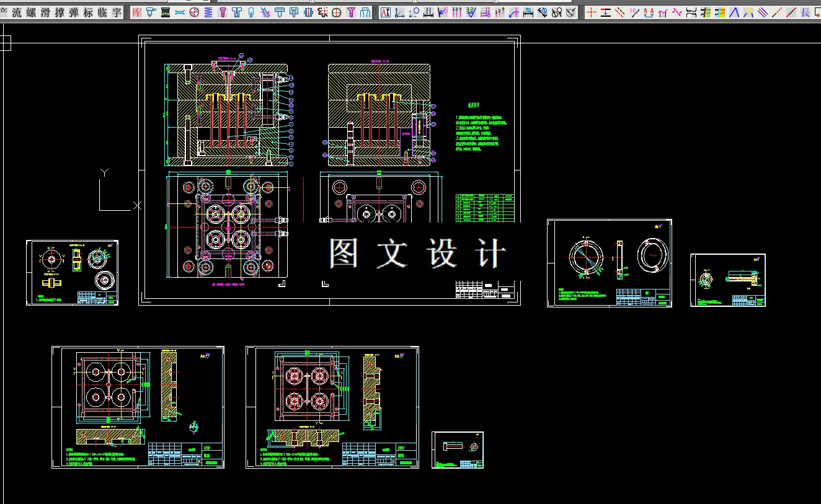The image size is (821, 504).
Task: Click the red hatched circle icon
Action: tap(194, 12)
